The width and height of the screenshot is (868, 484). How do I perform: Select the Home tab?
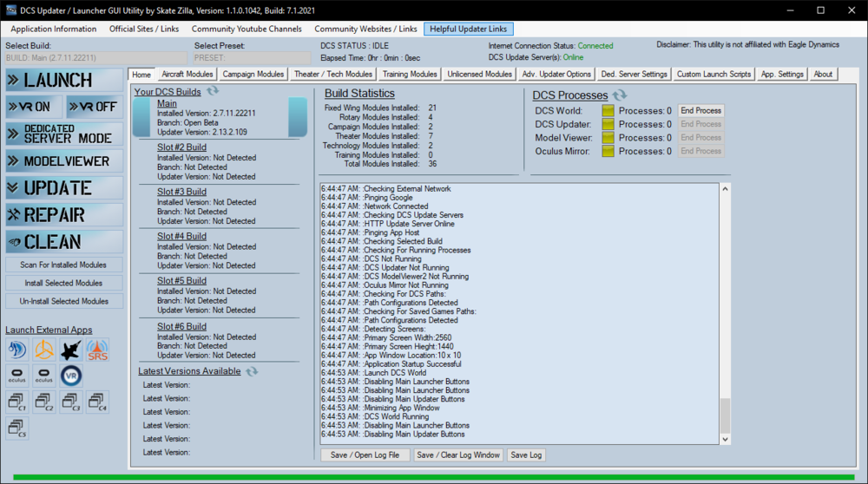click(141, 75)
